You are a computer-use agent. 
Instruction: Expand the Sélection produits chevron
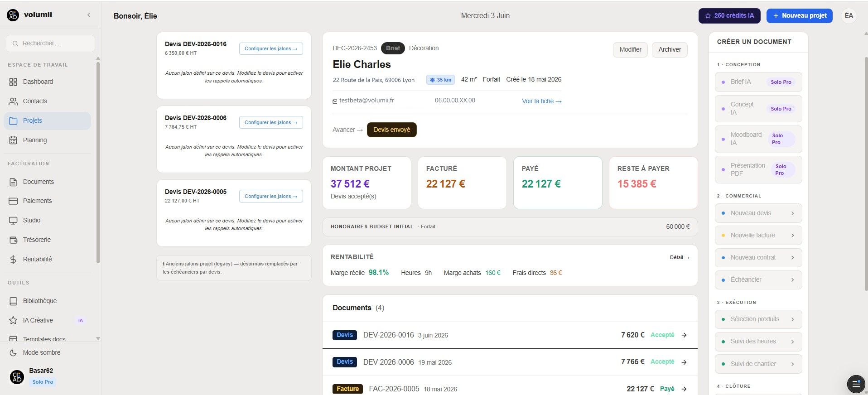(x=792, y=319)
